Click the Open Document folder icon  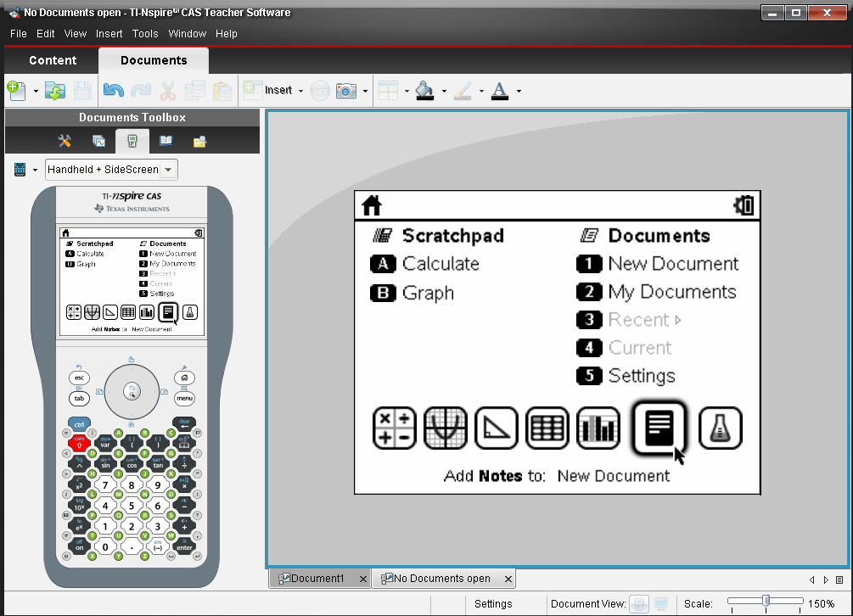55,91
